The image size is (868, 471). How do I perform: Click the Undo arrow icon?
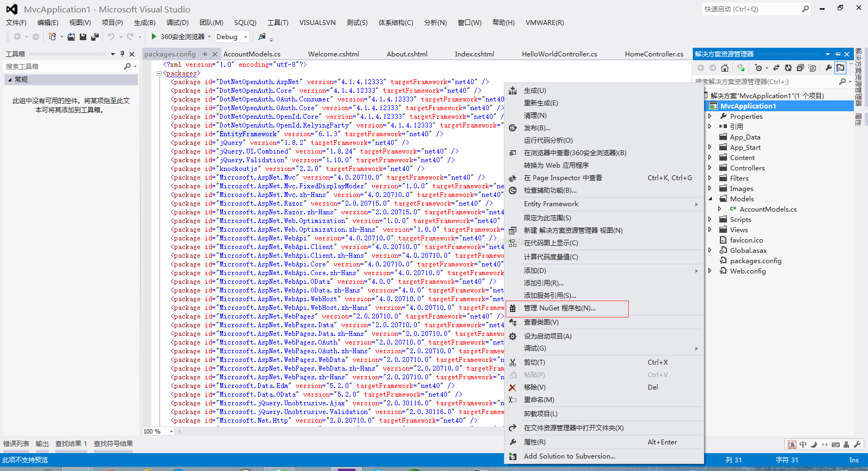tap(111, 36)
